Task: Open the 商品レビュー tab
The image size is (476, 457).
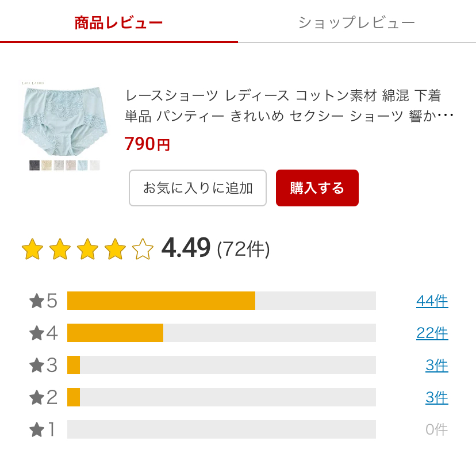Action: click(x=118, y=22)
